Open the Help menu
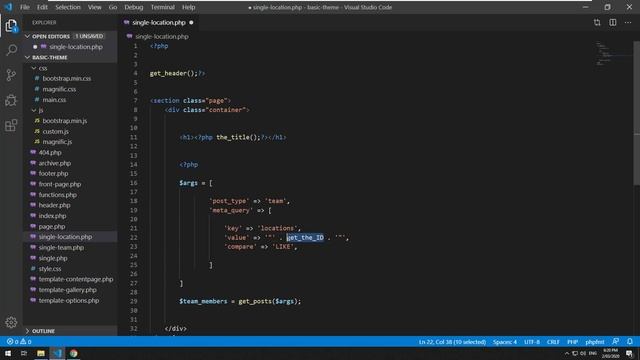Screen dimensions: 640x360 click(x=189, y=7)
